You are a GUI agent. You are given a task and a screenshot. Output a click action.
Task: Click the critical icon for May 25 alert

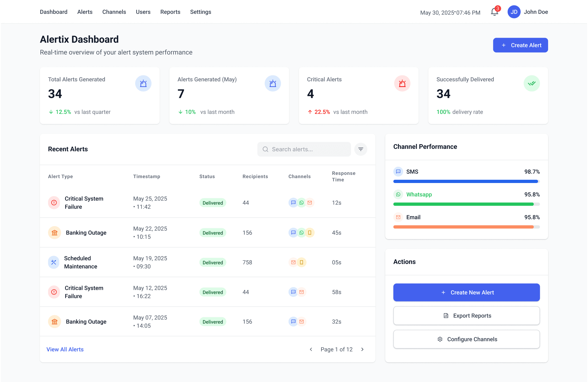pyautogui.click(x=54, y=203)
